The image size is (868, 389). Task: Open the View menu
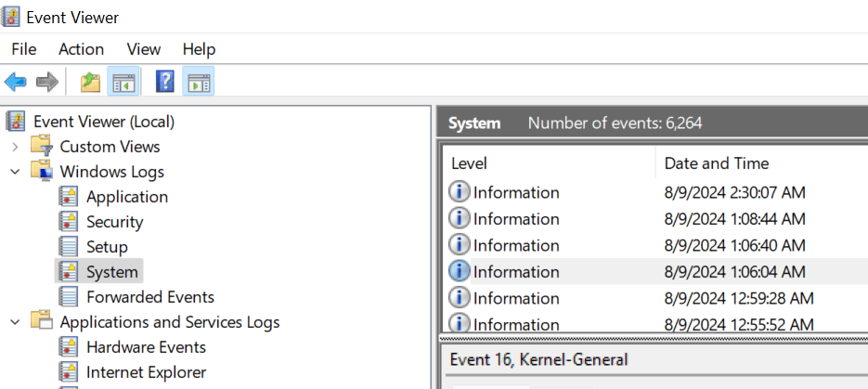[143, 49]
